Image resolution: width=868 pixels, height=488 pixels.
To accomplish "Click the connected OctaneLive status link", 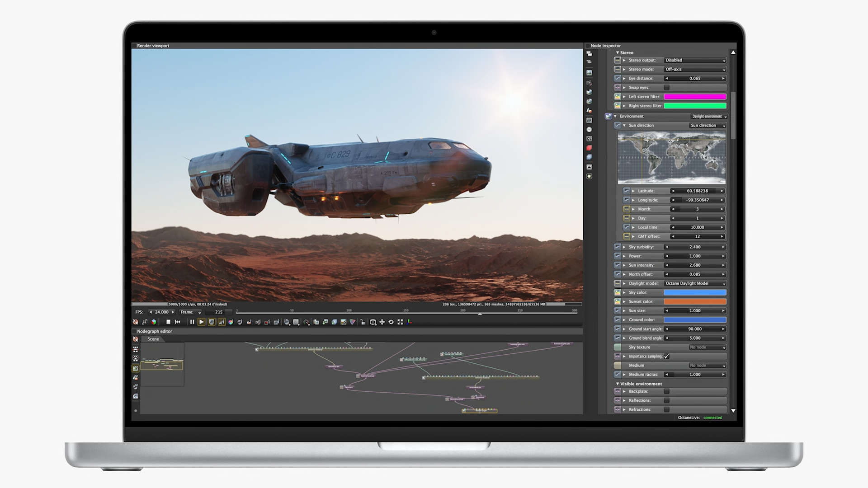I will click(x=712, y=418).
